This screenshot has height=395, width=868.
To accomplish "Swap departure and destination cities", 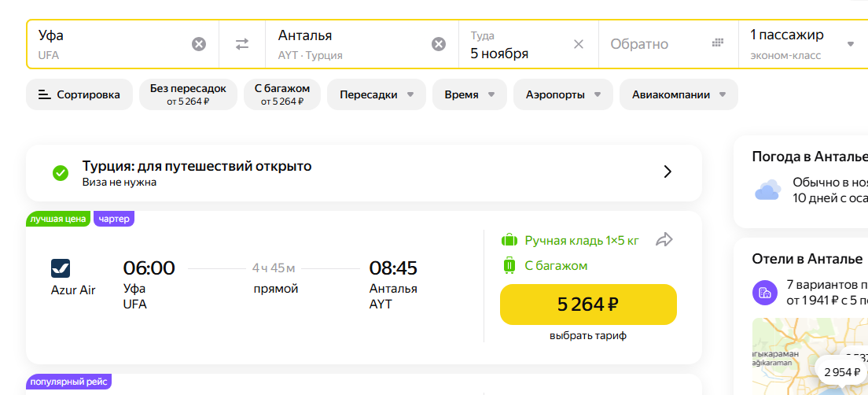I will tap(242, 44).
